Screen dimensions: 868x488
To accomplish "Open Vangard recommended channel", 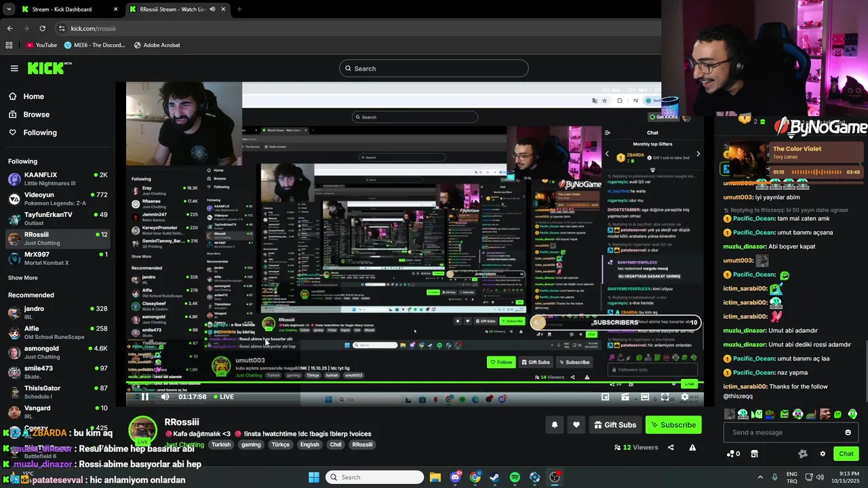I will [x=58, y=411].
